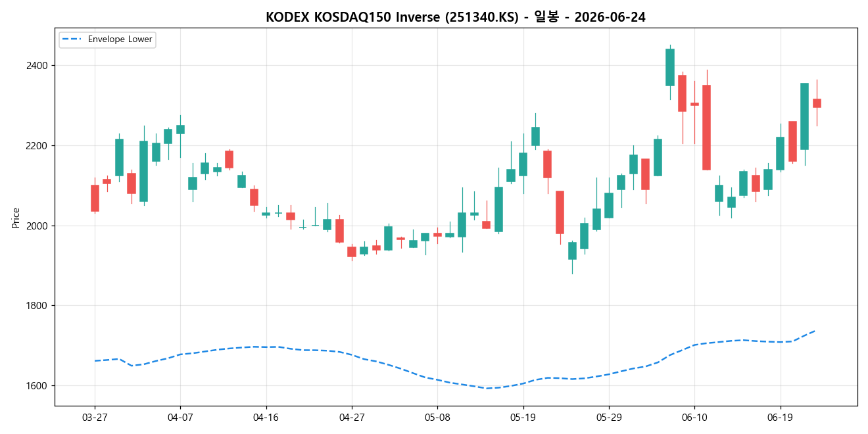Click the dashed blue legend line sample

(72, 39)
